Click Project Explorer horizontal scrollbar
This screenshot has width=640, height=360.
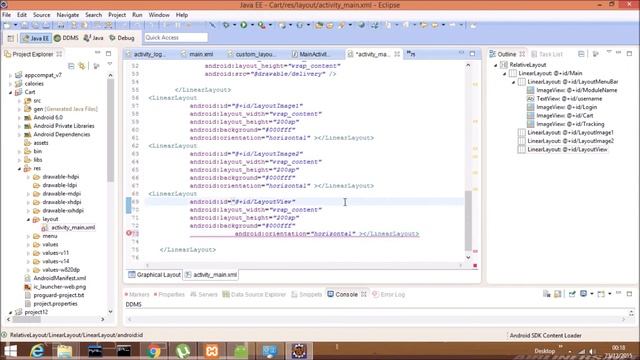tap(55, 319)
